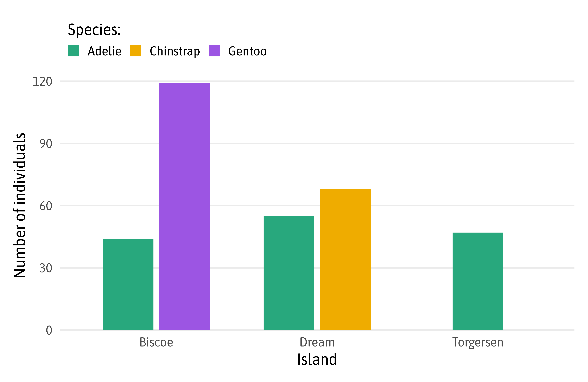Click the 'Species:' legend title

click(94, 30)
